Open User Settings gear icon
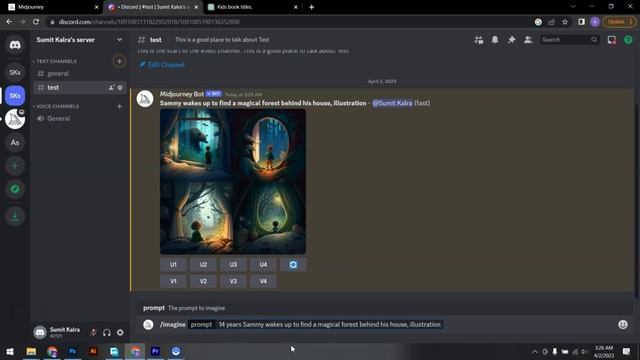 (120, 333)
